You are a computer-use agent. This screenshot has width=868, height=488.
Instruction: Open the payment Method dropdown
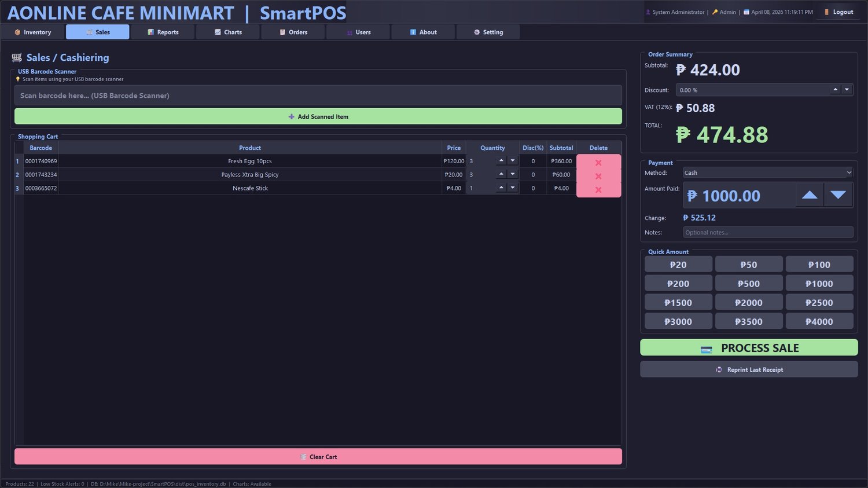[768, 173]
